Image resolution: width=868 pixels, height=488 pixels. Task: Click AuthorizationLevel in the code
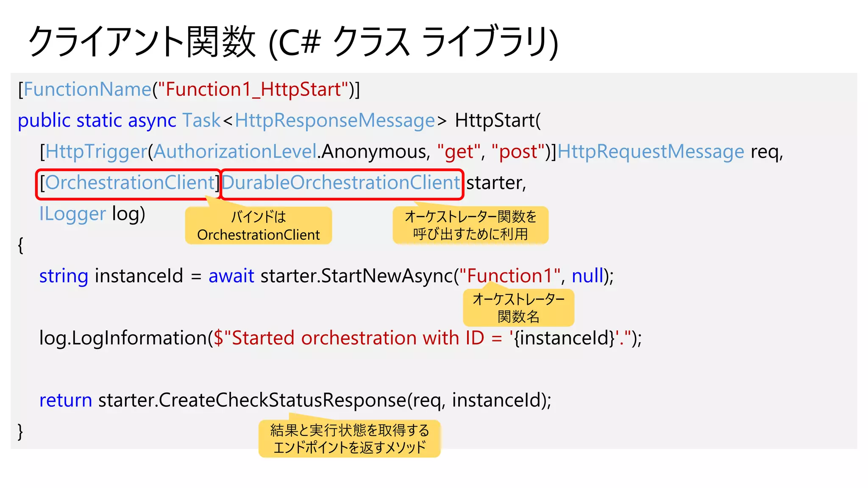(x=235, y=152)
